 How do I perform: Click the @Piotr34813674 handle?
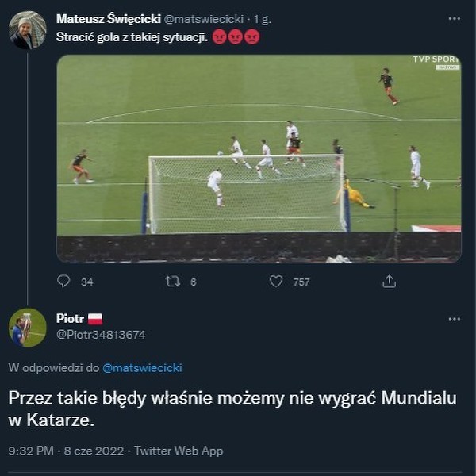click(x=101, y=335)
